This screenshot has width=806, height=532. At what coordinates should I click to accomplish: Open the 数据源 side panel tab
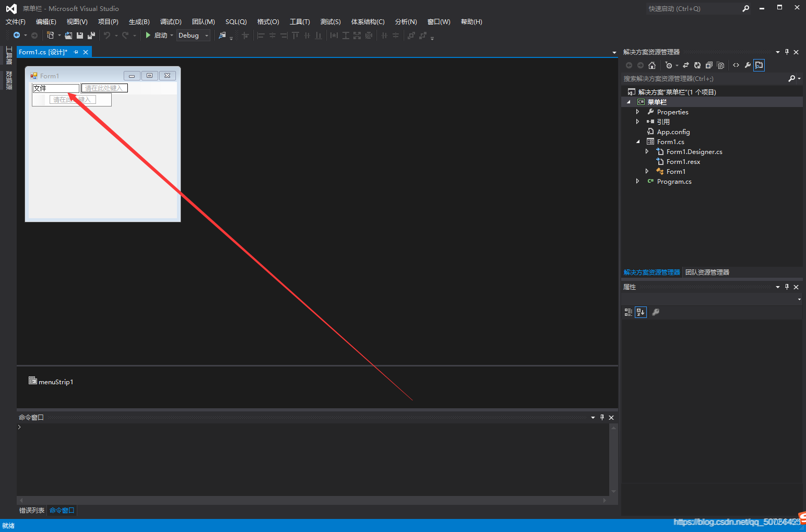9,80
